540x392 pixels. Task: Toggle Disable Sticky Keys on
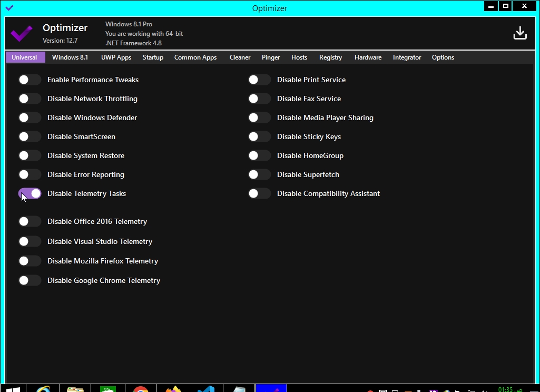click(259, 136)
